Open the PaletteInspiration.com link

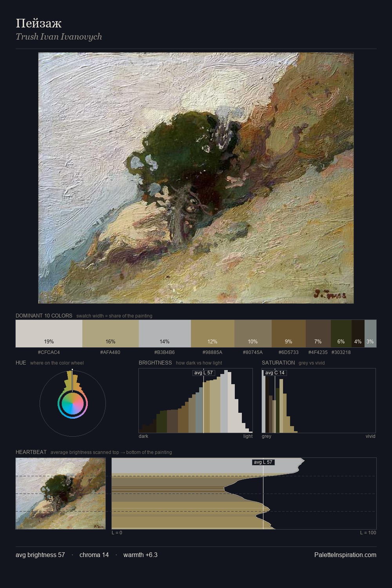pyautogui.click(x=345, y=555)
